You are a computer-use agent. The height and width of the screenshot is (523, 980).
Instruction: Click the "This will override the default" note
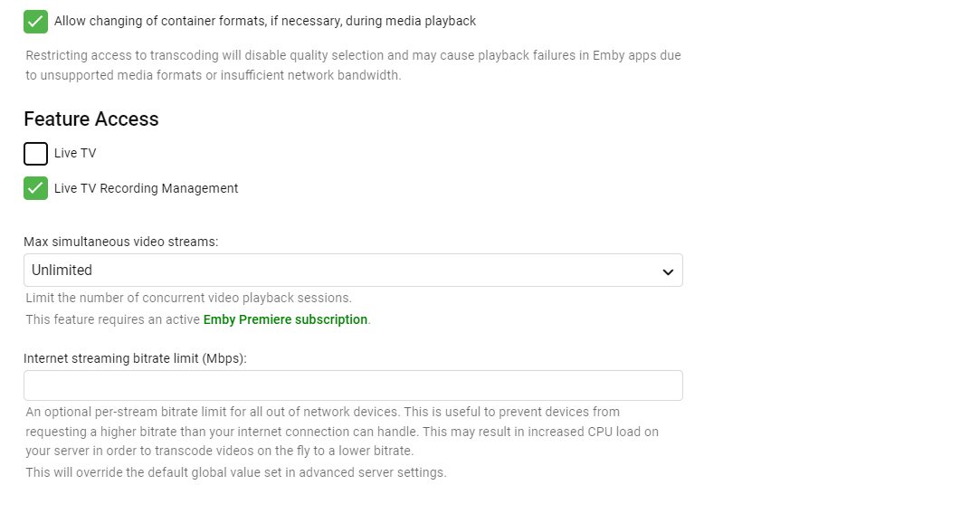pyautogui.click(x=235, y=472)
